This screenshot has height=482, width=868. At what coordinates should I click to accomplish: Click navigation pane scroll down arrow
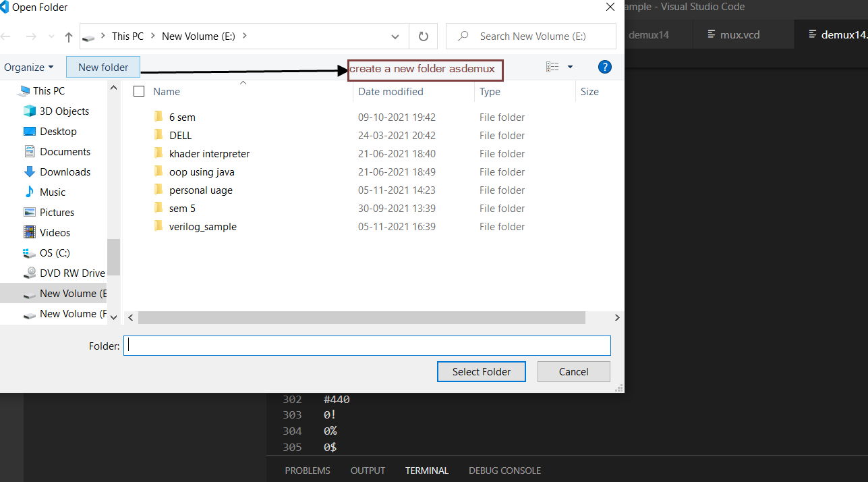click(x=113, y=317)
